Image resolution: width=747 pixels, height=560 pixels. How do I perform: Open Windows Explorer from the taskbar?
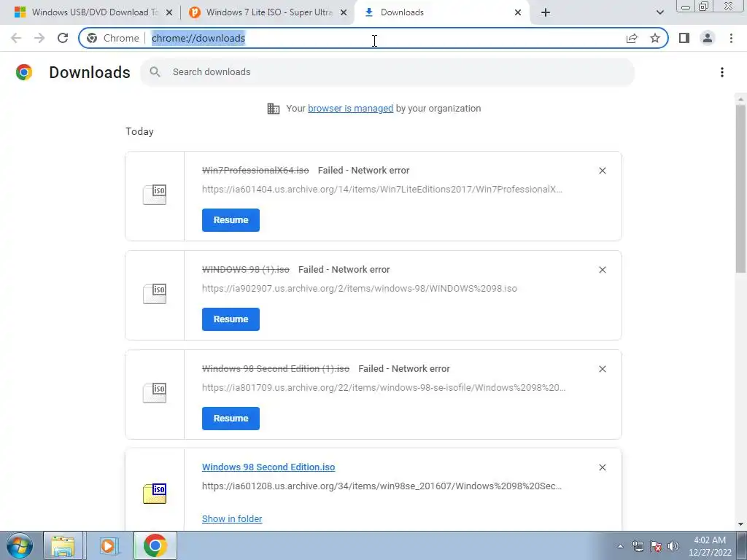point(63,545)
